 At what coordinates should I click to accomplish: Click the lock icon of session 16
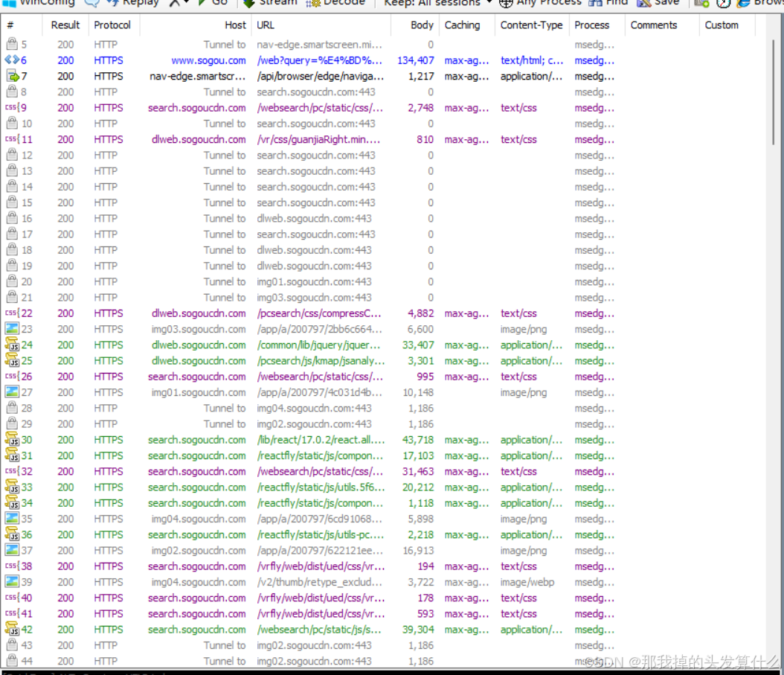[x=12, y=218]
